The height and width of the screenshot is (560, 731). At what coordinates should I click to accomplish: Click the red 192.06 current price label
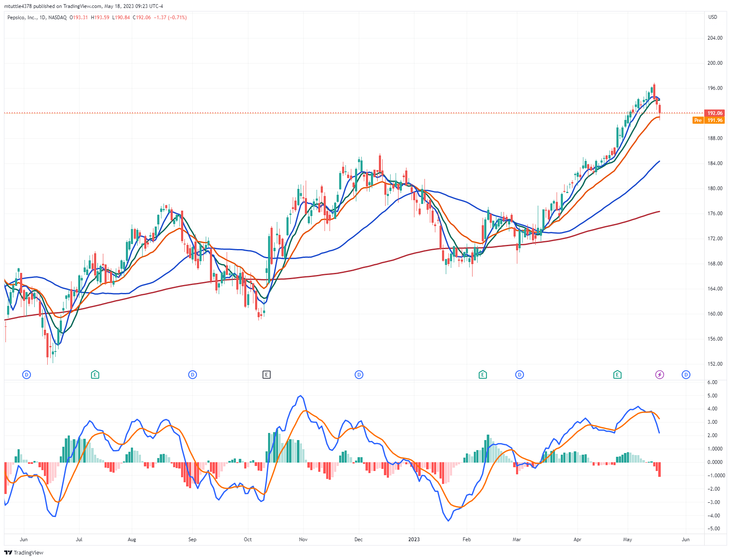[x=716, y=113]
